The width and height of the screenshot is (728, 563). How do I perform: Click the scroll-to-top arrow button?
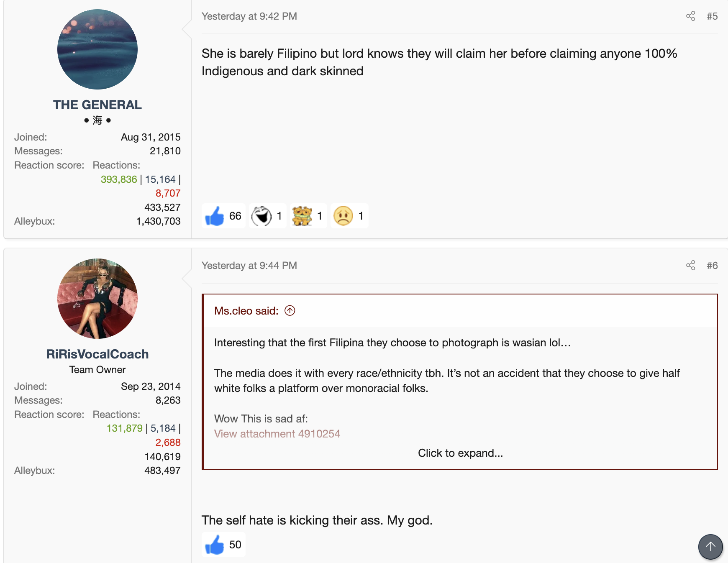710,547
